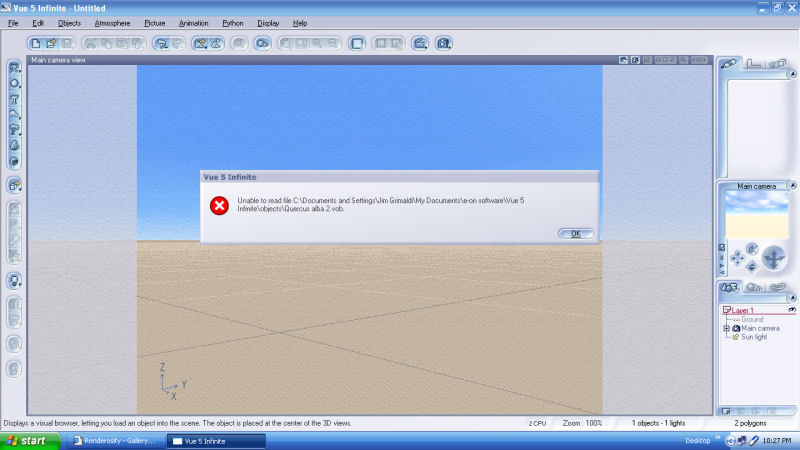Open the File menu

[13, 23]
